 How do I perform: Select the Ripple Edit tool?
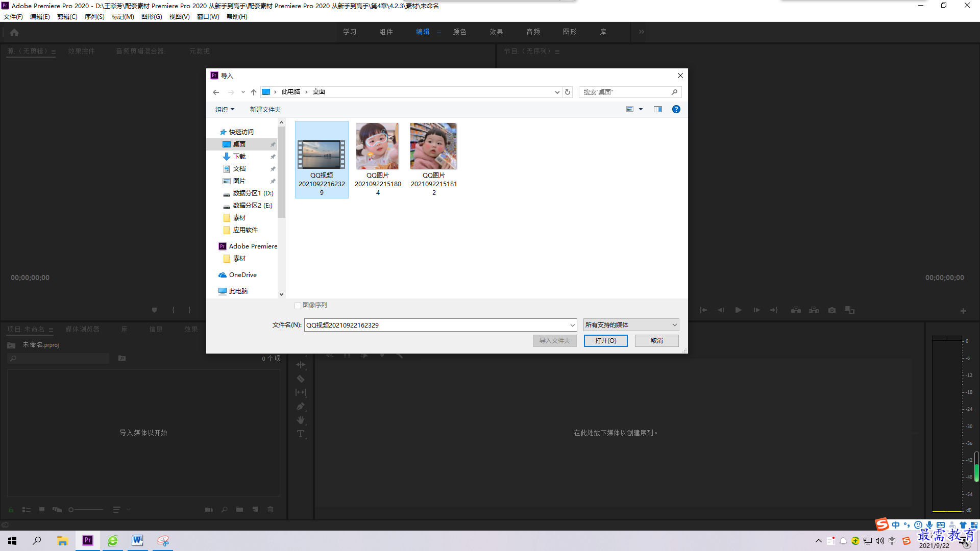tap(301, 365)
